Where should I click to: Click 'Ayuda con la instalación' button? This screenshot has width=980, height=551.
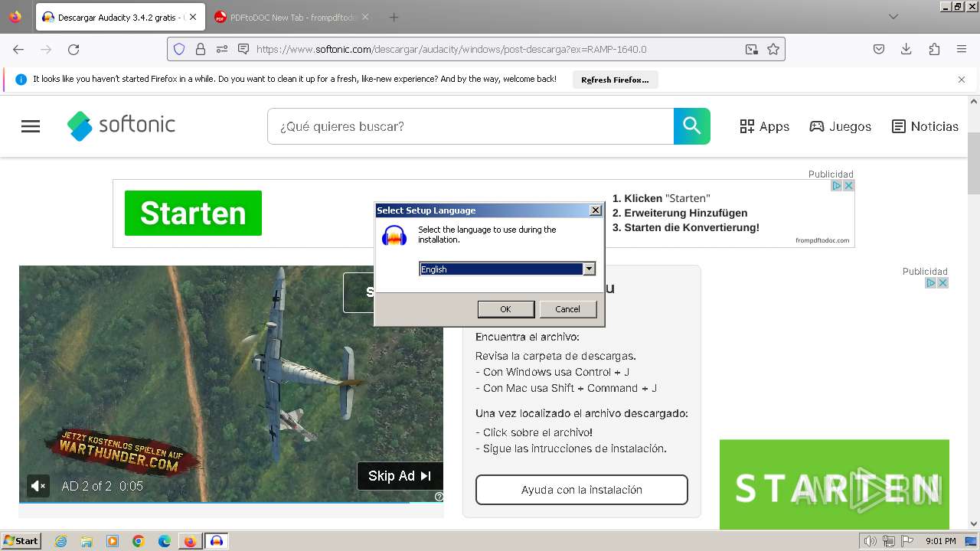tap(582, 490)
